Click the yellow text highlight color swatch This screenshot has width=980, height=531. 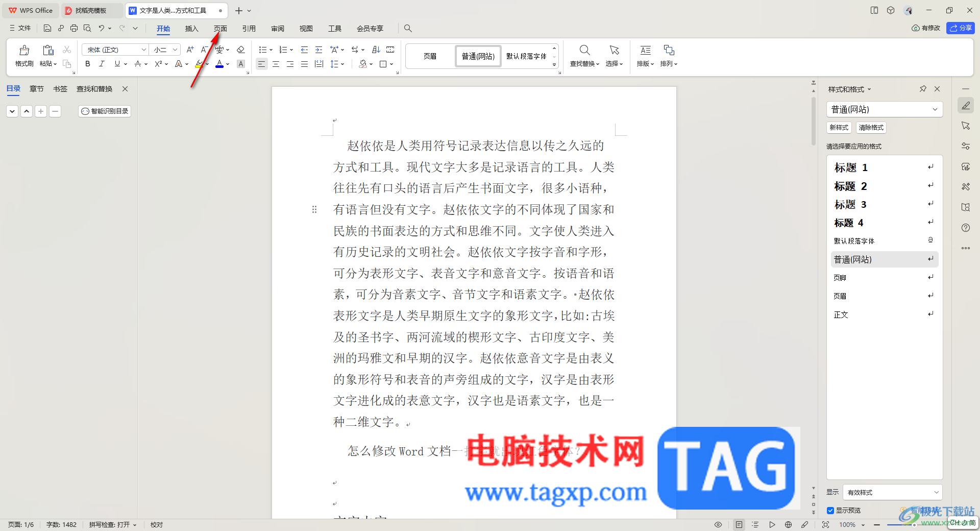[199, 64]
